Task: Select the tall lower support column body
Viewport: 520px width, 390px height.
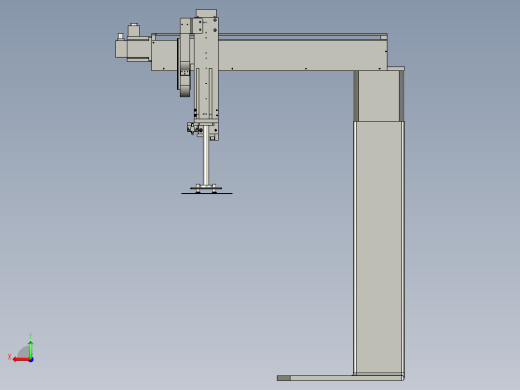Action: [379, 248]
